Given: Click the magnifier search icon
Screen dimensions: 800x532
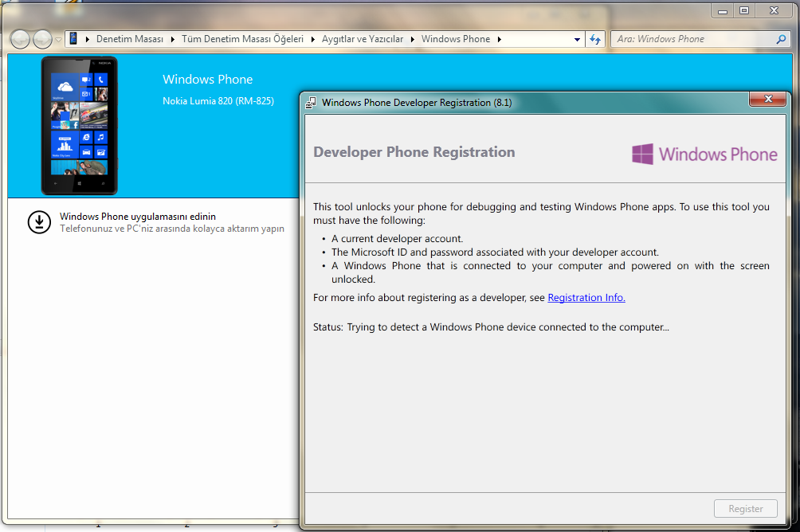Looking at the screenshot, I should 781,39.
